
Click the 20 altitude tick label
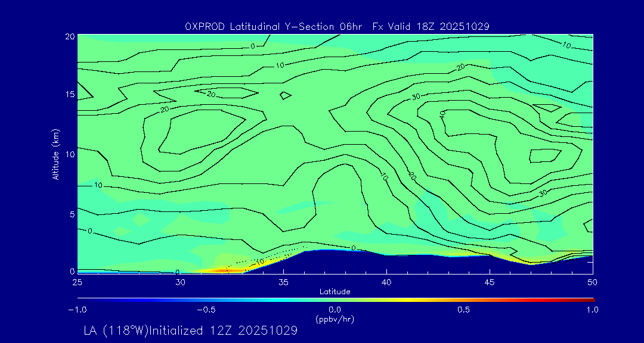pyautogui.click(x=69, y=36)
